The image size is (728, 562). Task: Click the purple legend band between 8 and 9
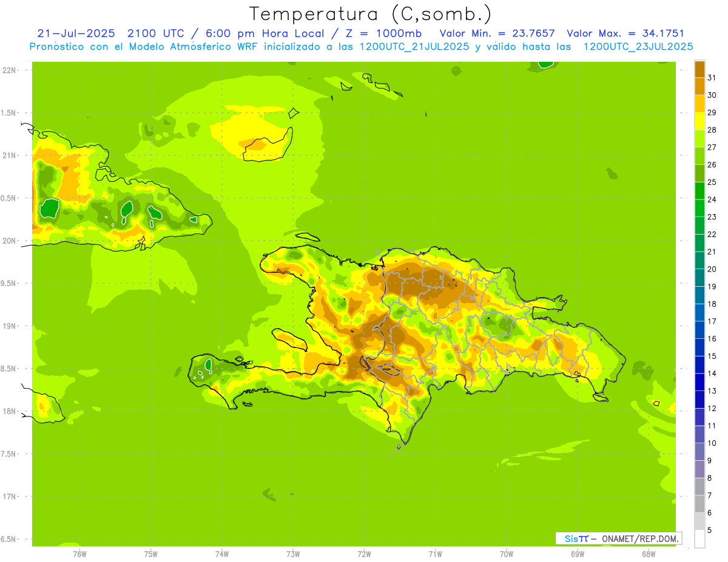699,469
